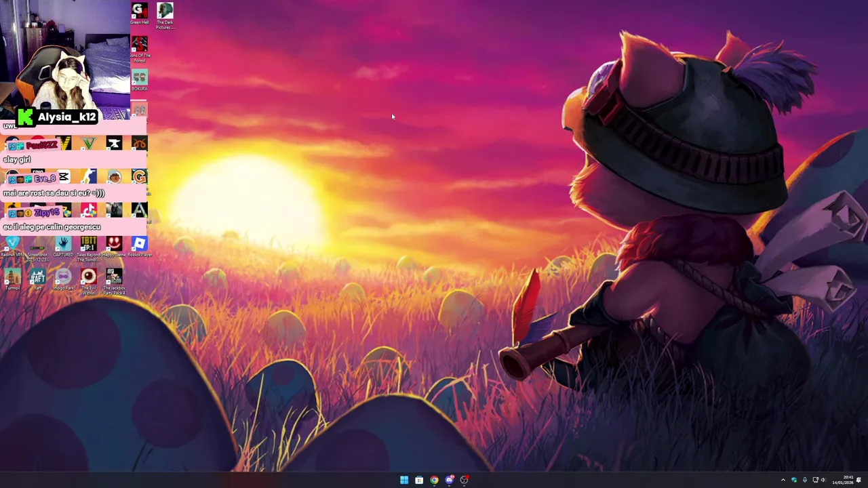Click the chat username Zipy15
The width and height of the screenshot is (868, 488).
[47, 212]
